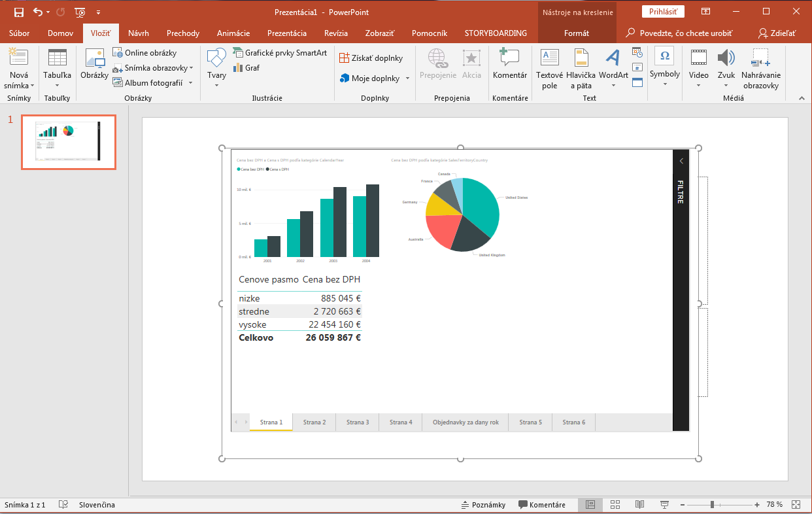Click Získať doplnky
The height and width of the screenshot is (514, 812).
[x=371, y=58]
